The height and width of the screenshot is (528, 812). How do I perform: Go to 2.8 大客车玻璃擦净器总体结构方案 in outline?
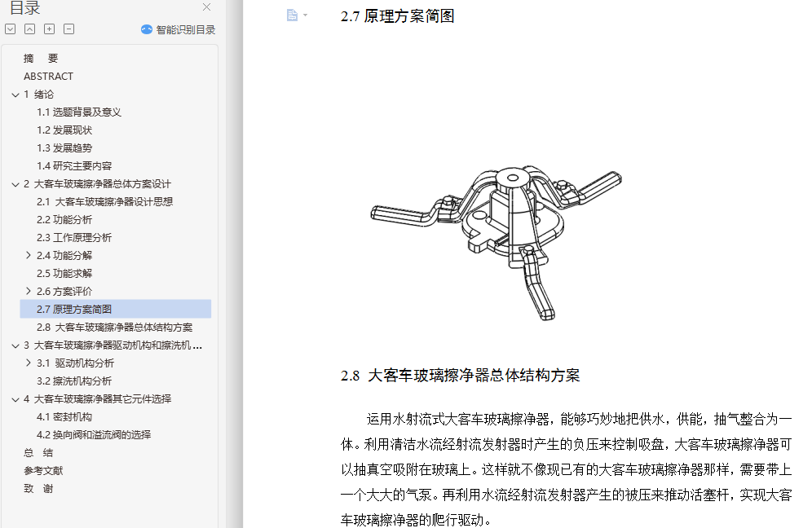114,328
